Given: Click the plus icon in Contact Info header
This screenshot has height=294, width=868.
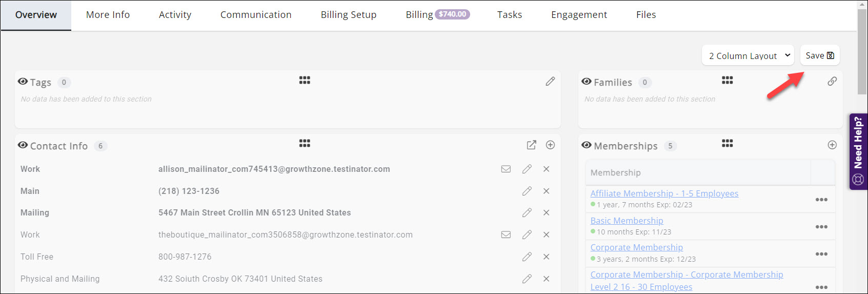Looking at the screenshot, I should click(550, 145).
